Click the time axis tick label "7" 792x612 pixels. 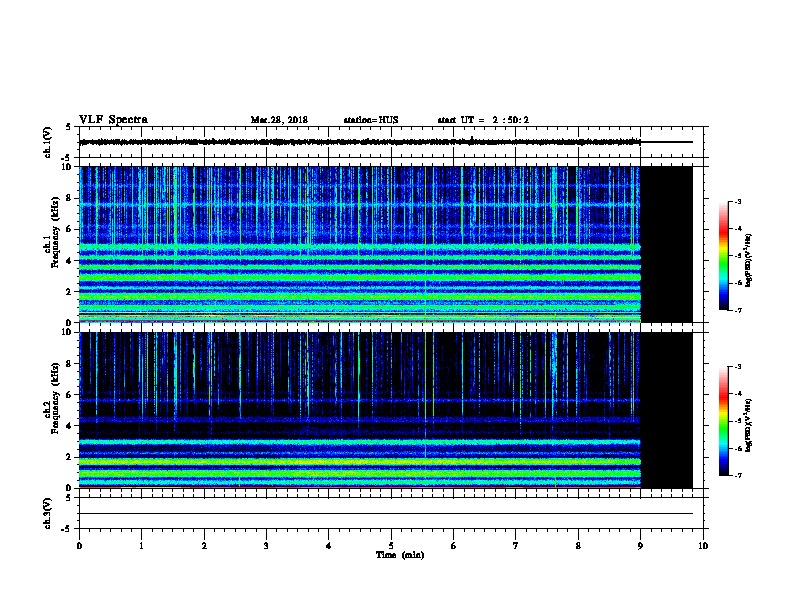pyautogui.click(x=516, y=545)
